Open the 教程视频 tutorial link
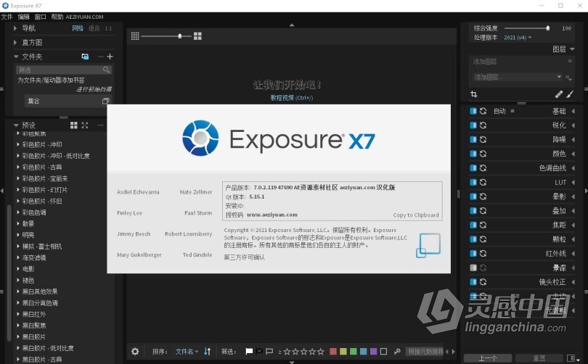588x364 pixels. (x=291, y=98)
